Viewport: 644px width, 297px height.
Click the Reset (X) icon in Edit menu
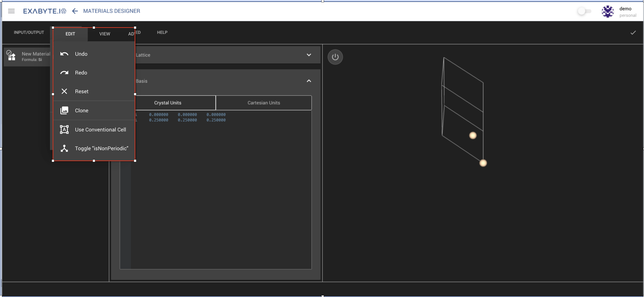[64, 91]
